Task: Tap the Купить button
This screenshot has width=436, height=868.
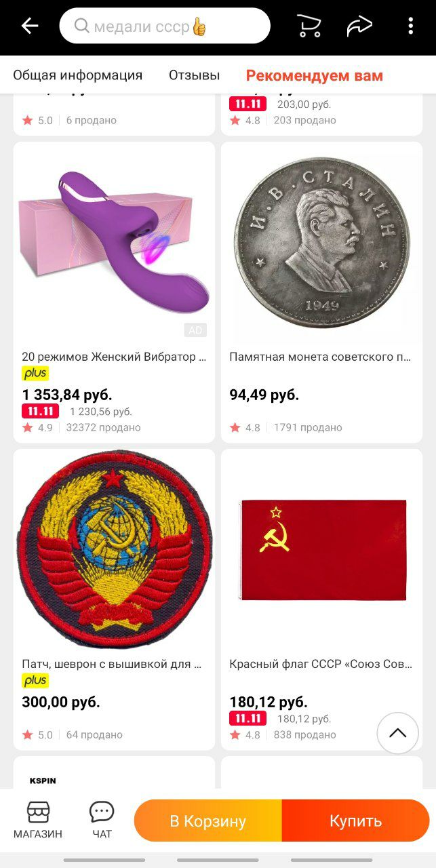Action: (356, 821)
